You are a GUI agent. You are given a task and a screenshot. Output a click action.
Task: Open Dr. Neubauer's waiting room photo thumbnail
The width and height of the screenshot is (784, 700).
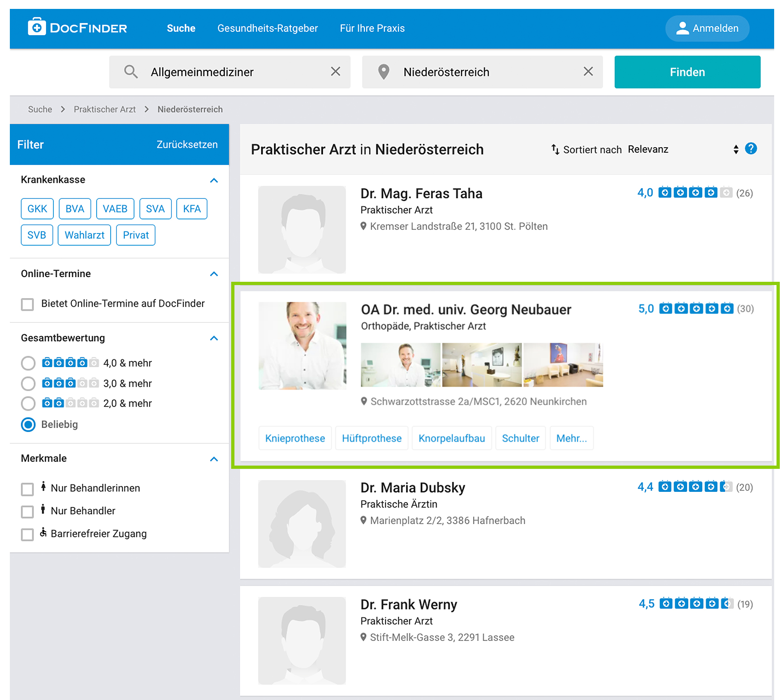(563, 365)
